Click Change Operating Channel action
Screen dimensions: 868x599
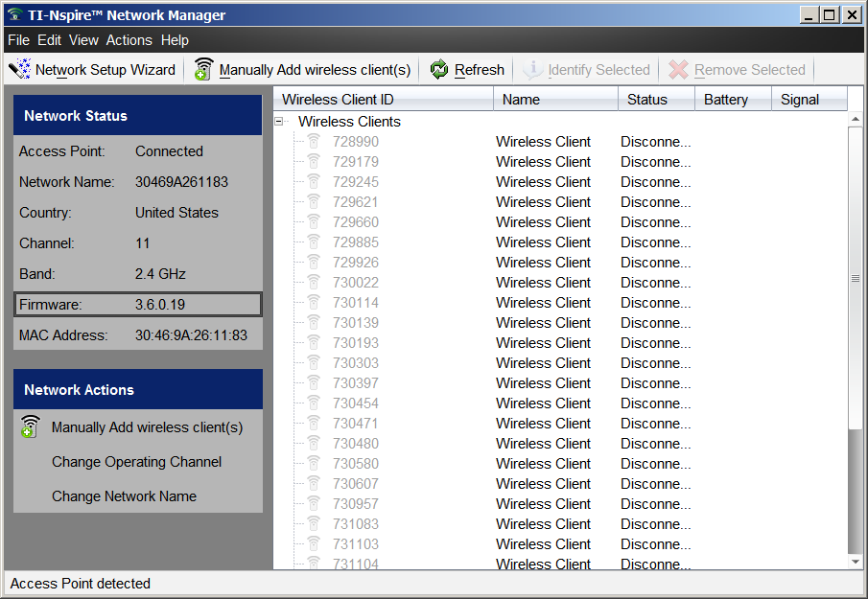click(x=136, y=462)
